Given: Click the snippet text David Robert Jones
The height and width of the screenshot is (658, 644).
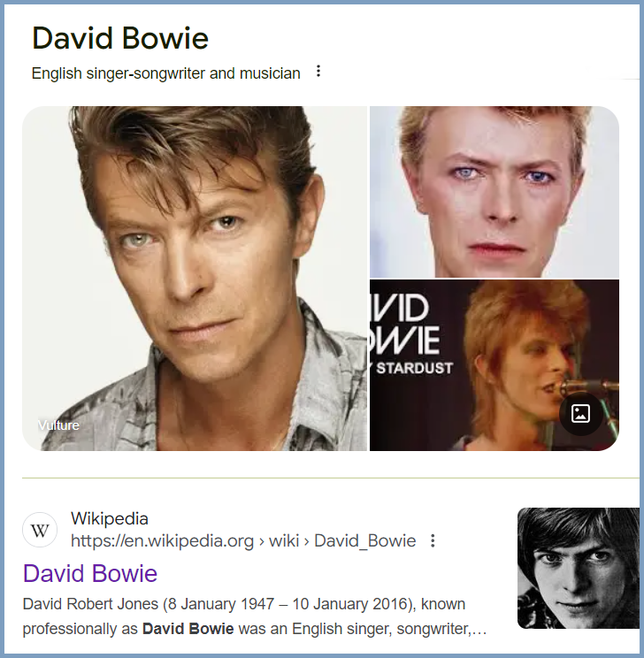Looking at the screenshot, I should (90, 604).
